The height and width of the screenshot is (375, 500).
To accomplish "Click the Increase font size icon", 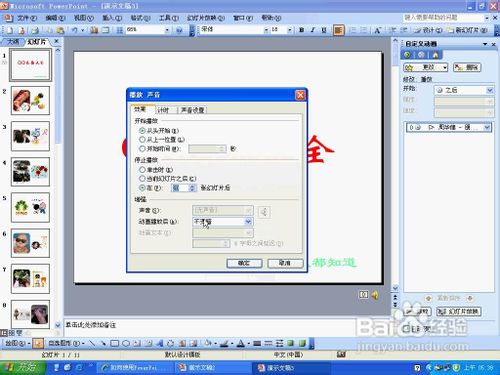I will click(377, 30).
